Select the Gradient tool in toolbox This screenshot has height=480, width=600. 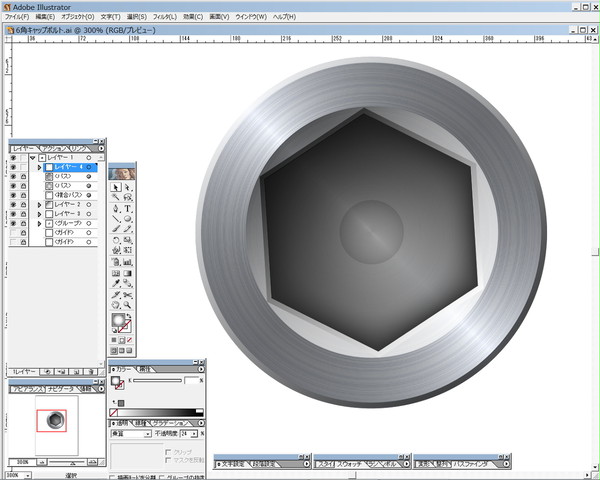(128, 273)
